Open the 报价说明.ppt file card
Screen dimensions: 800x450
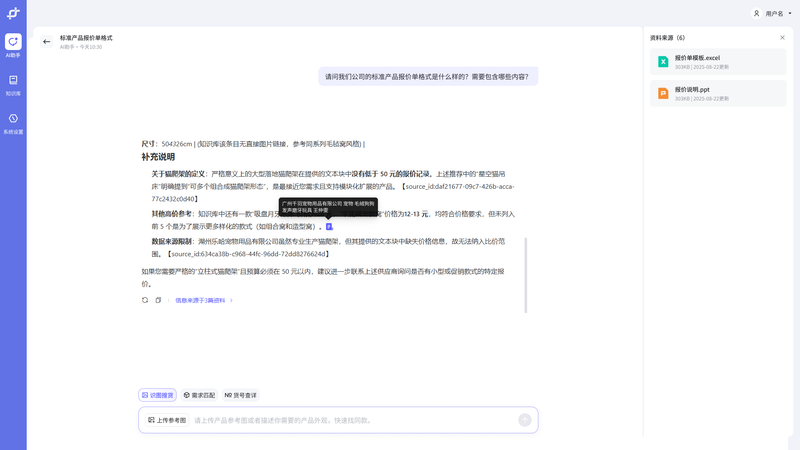(x=718, y=93)
